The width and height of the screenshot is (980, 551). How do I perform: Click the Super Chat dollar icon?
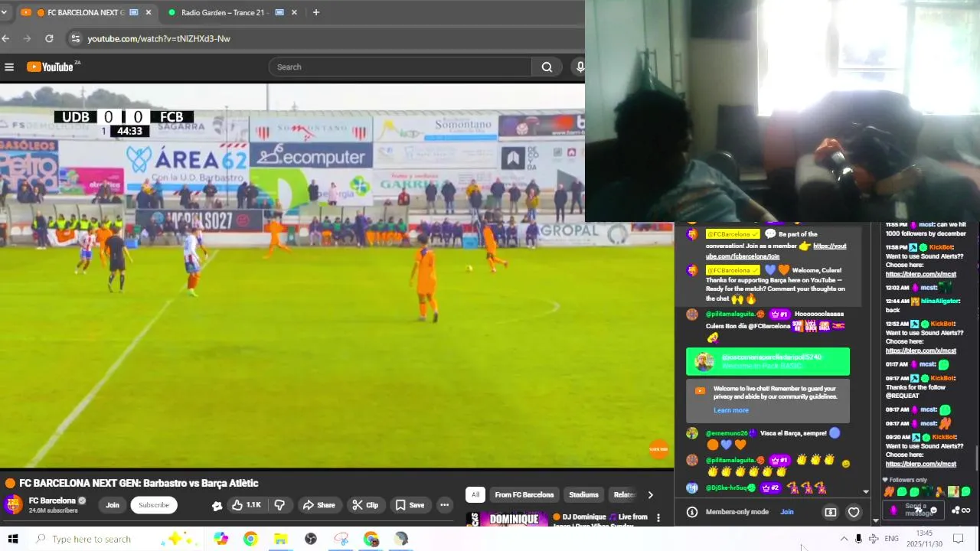pyautogui.click(x=831, y=512)
